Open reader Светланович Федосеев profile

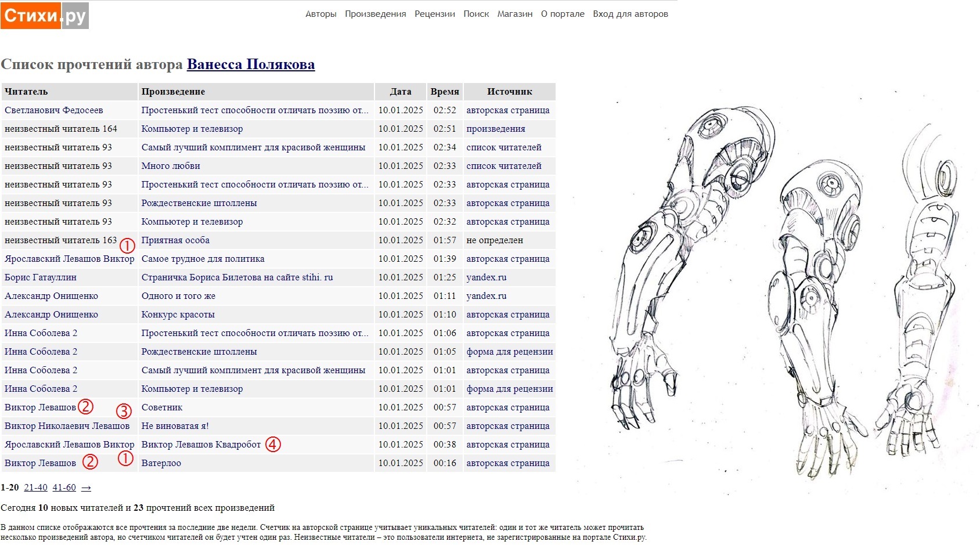(x=54, y=110)
